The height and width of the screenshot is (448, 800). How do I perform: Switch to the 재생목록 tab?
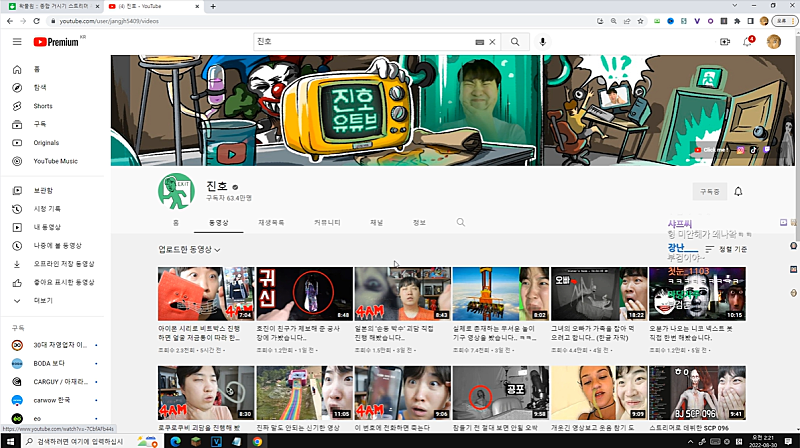pos(271,222)
